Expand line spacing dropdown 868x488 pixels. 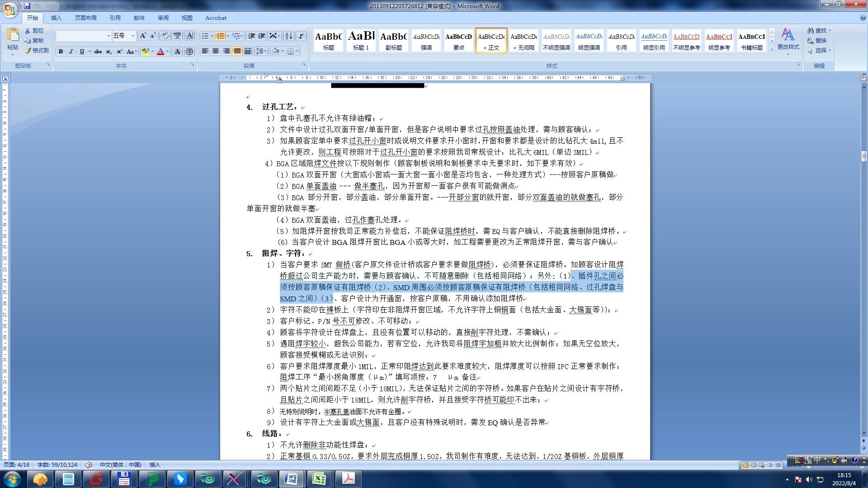point(261,51)
